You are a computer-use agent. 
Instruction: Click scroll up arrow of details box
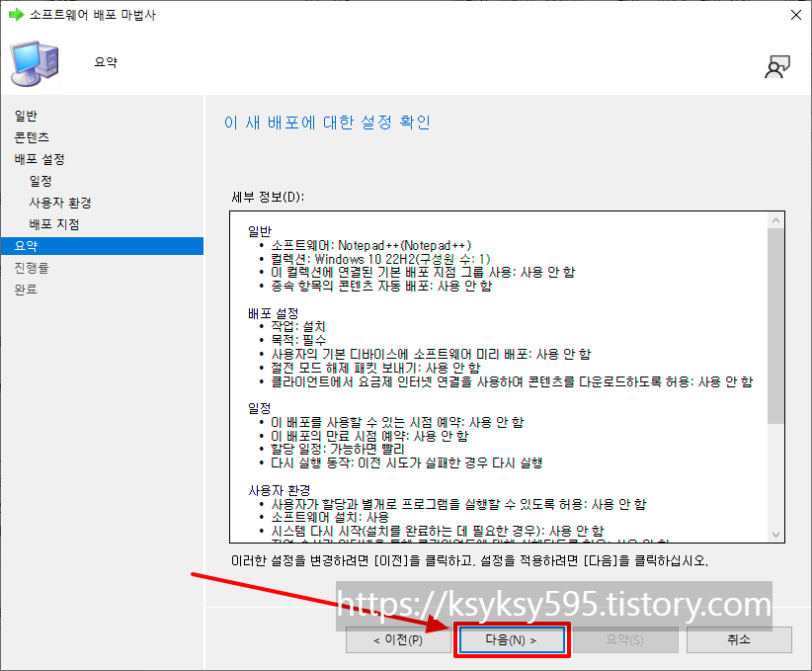775,220
